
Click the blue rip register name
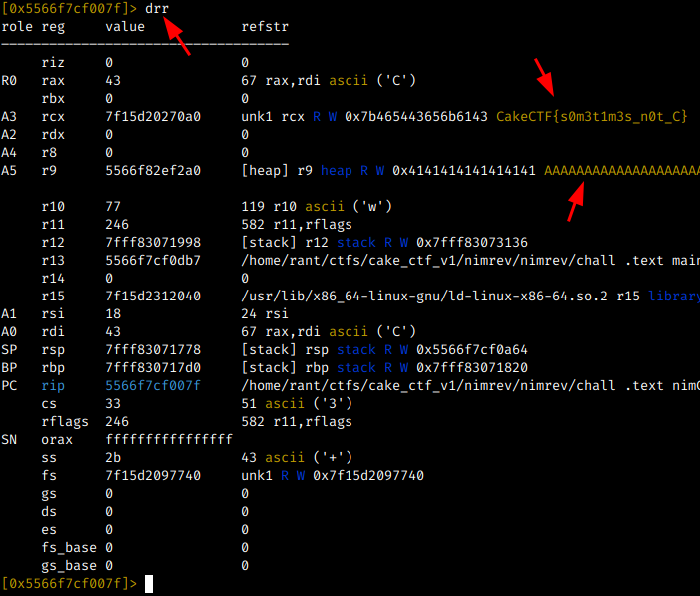[53, 386]
